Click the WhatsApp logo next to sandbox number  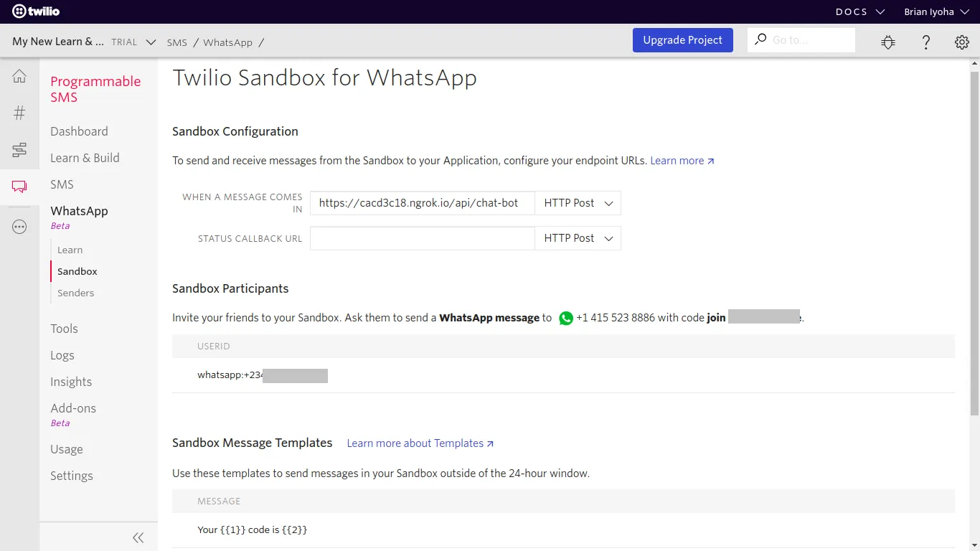pyautogui.click(x=566, y=318)
